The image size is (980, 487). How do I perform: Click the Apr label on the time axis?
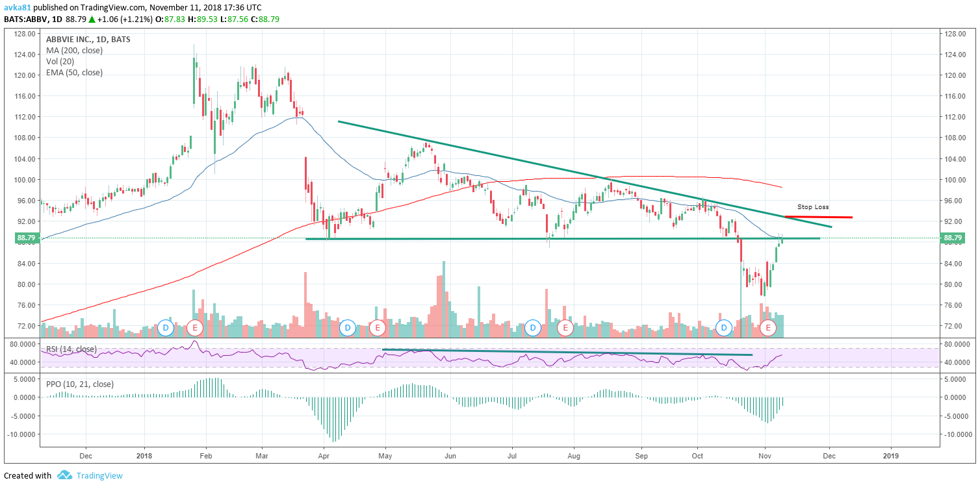coord(323,456)
